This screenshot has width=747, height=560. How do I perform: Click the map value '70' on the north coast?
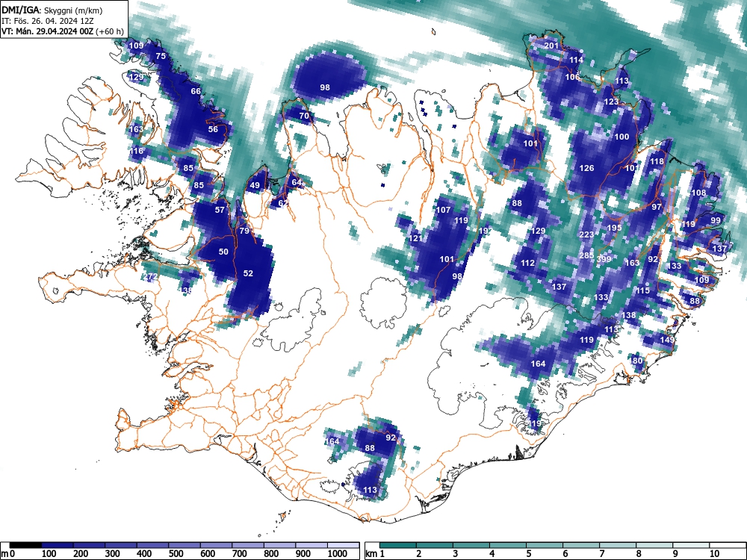coord(304,116)
